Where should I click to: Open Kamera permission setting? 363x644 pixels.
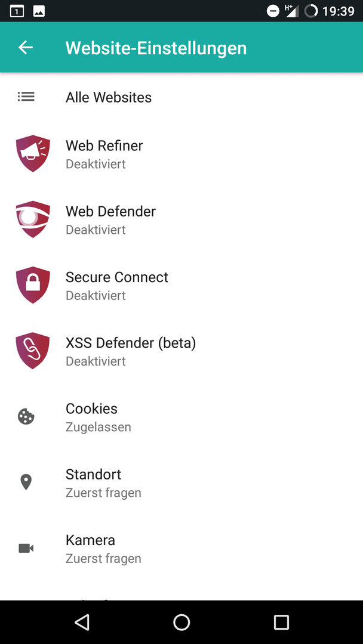pos(181,548)
